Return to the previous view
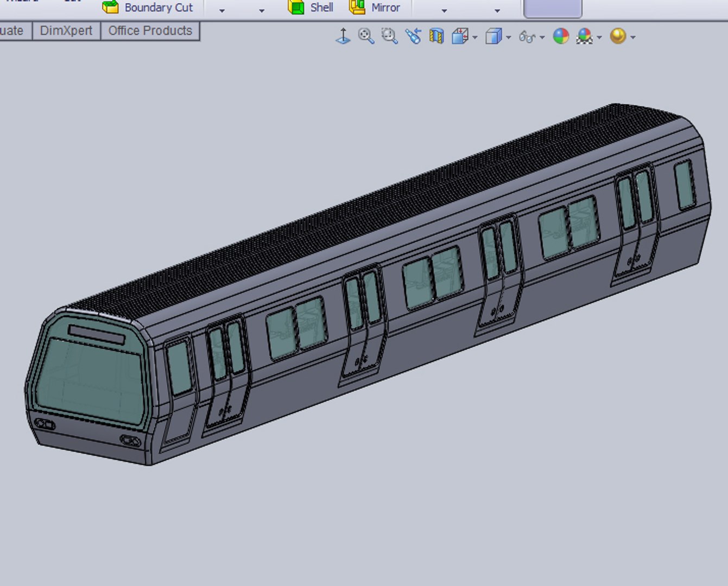This screenshot has width=728, height=586. tap(413, 36)
